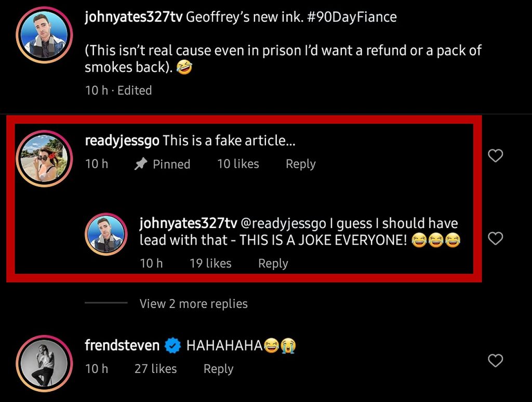Reply to readyjessgo's comment

click(x=300, y=164)
